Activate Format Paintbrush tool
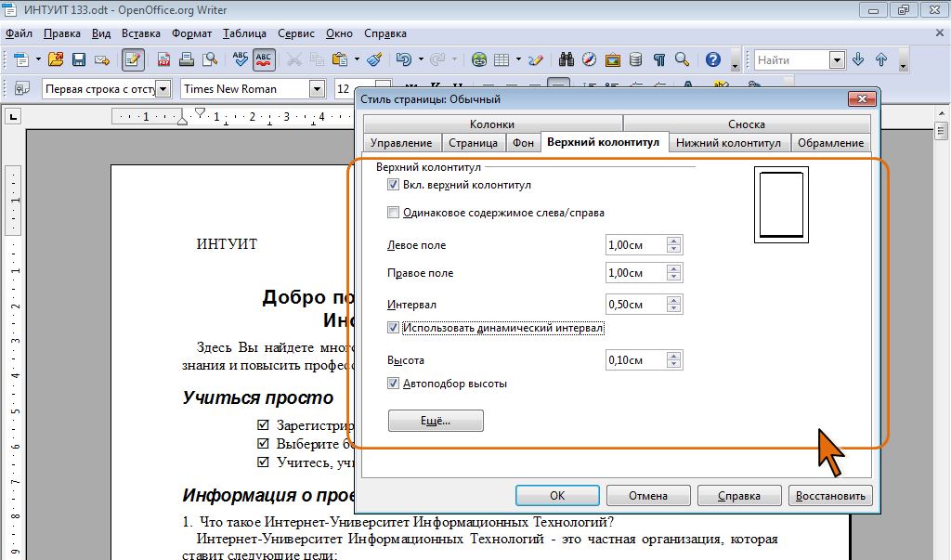Screen dimensions: 951x560 [x=375, y=59]
